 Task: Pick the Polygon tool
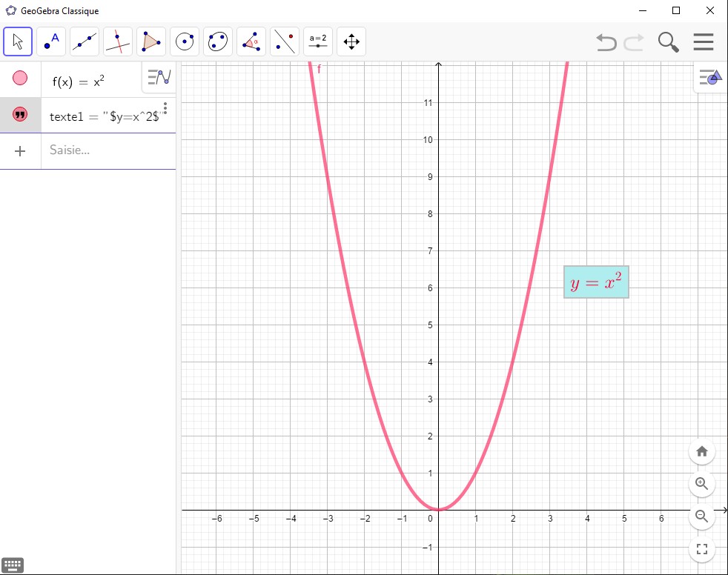(x=151, y=41)
